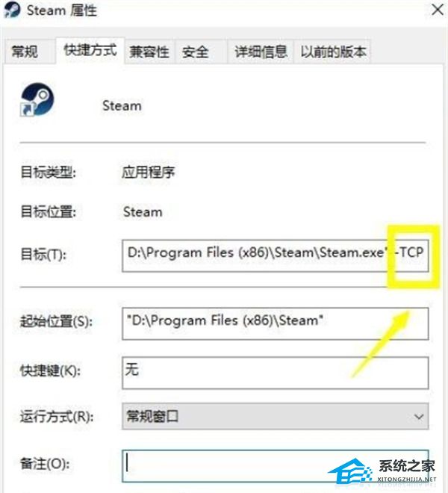The image size is (448, 493).
Task: Expand the 运行方式 常规窗口 dropdown arrow
Action: tap(419, 417)
